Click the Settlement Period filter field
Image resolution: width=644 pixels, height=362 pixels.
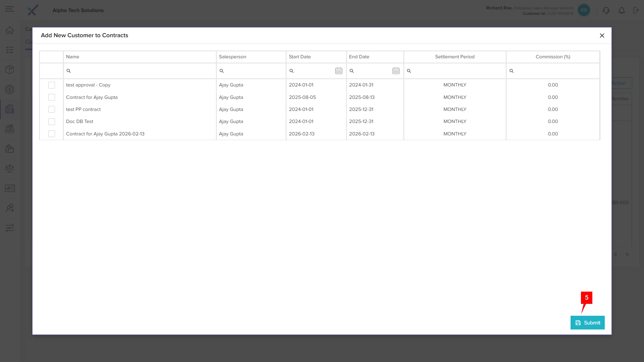tap(456, 71)
